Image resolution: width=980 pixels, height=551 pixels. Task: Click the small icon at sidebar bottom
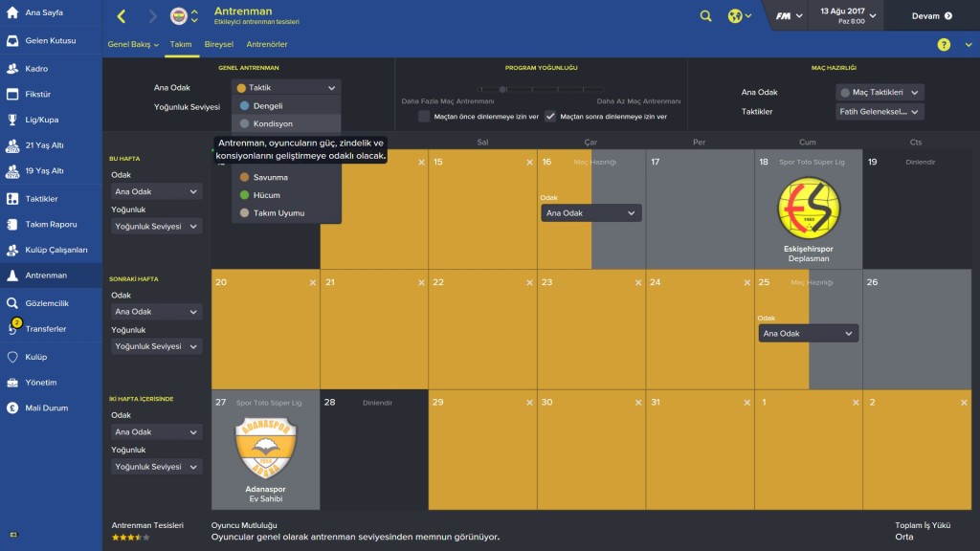coord(13,535)
